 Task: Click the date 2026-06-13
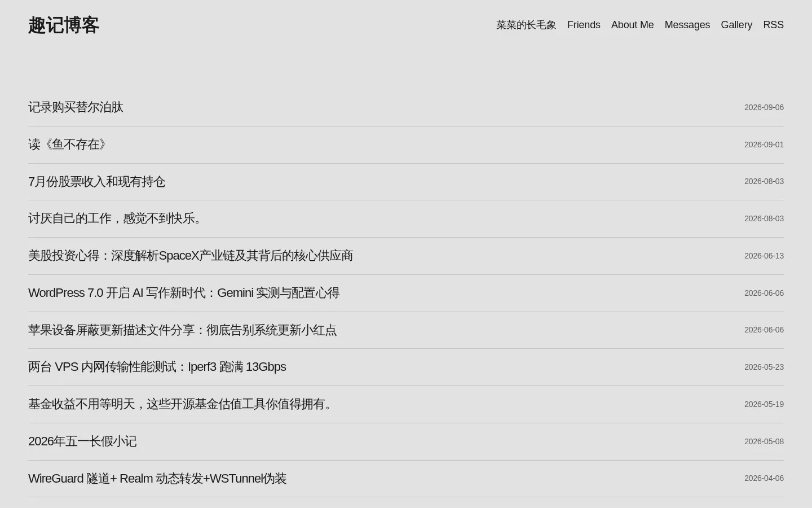point(764,256)
